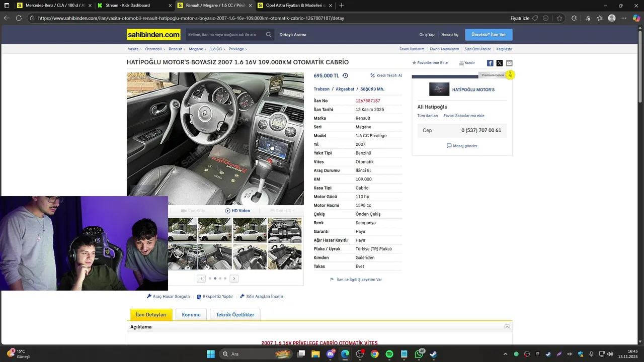Click the main car interior photo

coord(215,139)
